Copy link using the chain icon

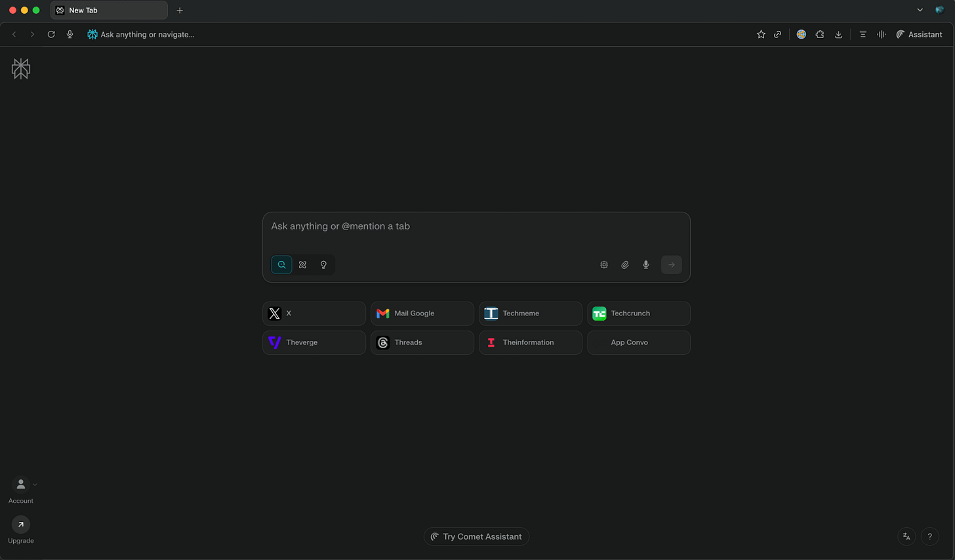point(777,34)
